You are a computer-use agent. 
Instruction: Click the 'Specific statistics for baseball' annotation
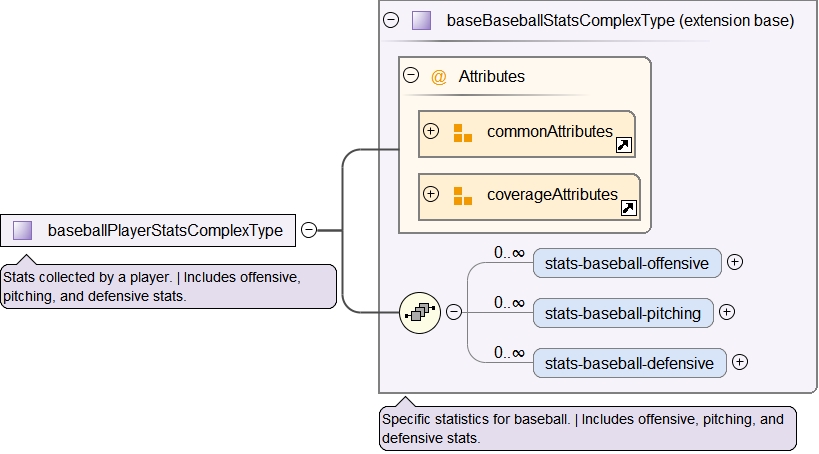click(587, 428)
